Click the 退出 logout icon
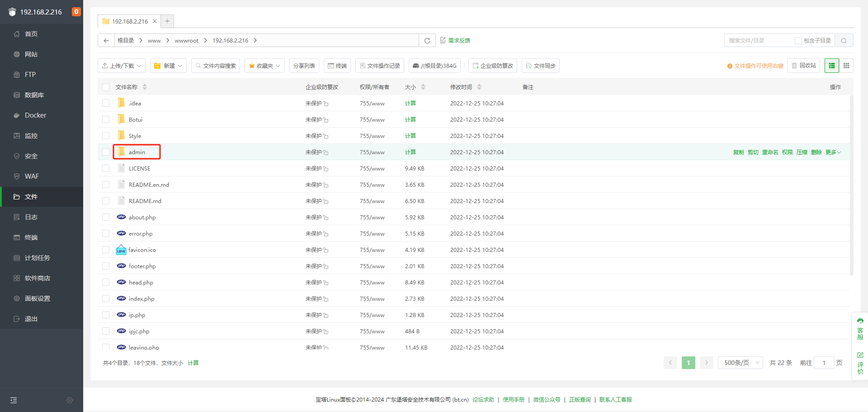The height and width of the screenshot is (412, 868). 17,319
